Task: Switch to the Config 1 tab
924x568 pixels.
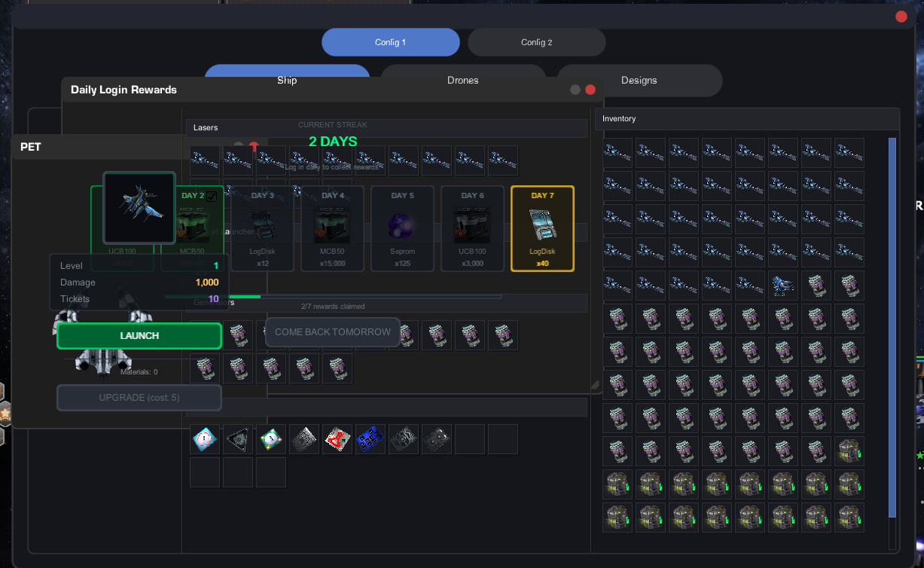Action: [x=391, y=42]
